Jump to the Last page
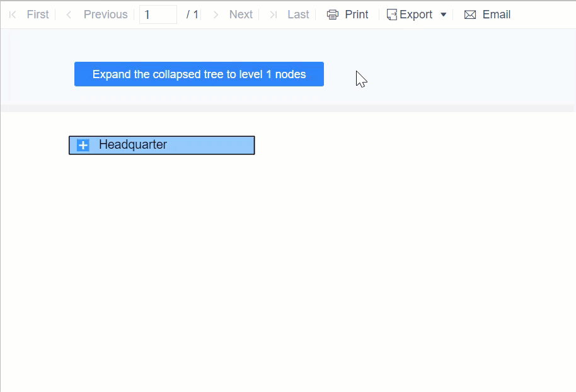Viewport: 576px width, 392px height. click(x=298, y=14)
